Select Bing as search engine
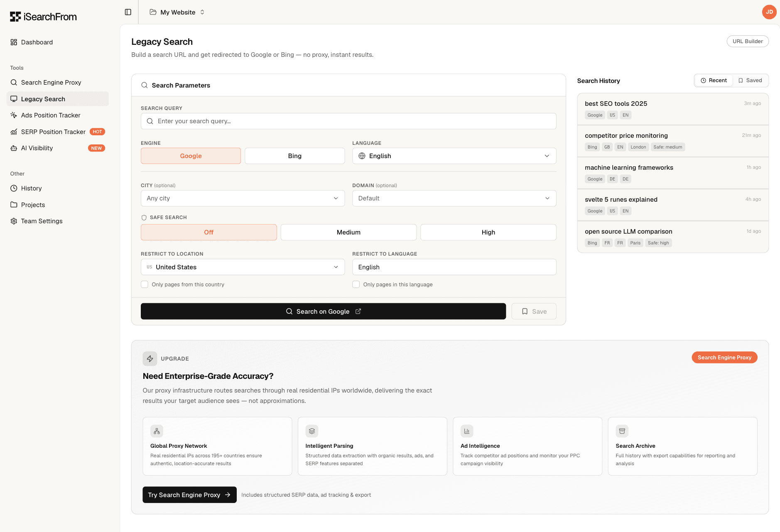Viewport: 780px width, 532px height. 295,156
